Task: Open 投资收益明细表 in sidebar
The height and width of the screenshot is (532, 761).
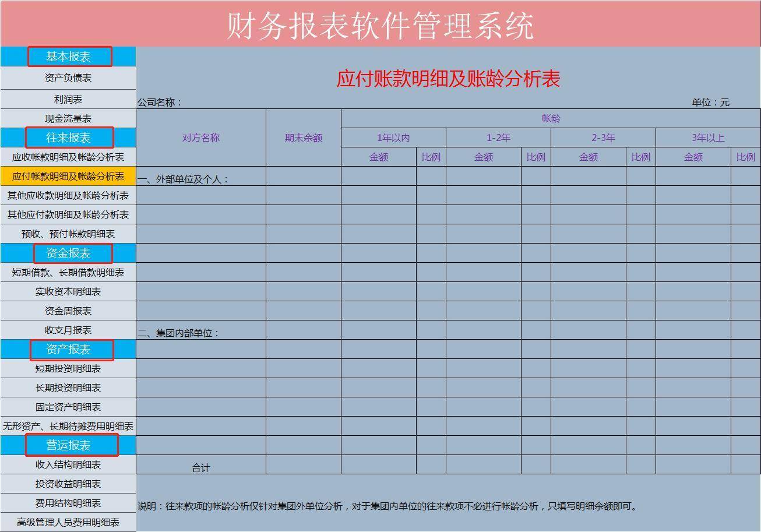Action: click(68, 484)
